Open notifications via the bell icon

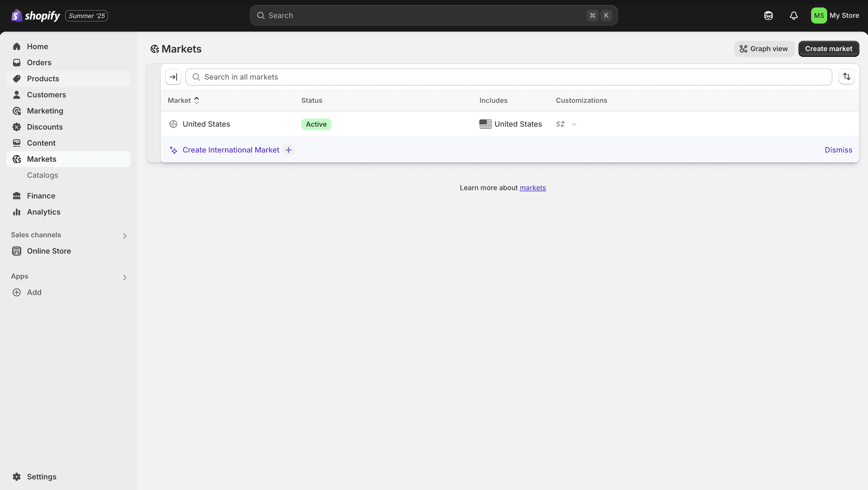794,16
